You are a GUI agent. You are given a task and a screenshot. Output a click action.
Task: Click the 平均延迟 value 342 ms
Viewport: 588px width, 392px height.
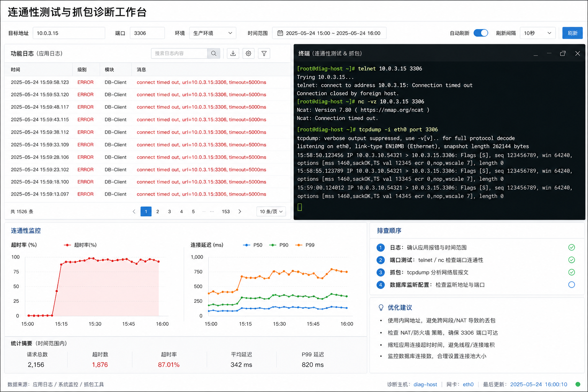(242, 365)
